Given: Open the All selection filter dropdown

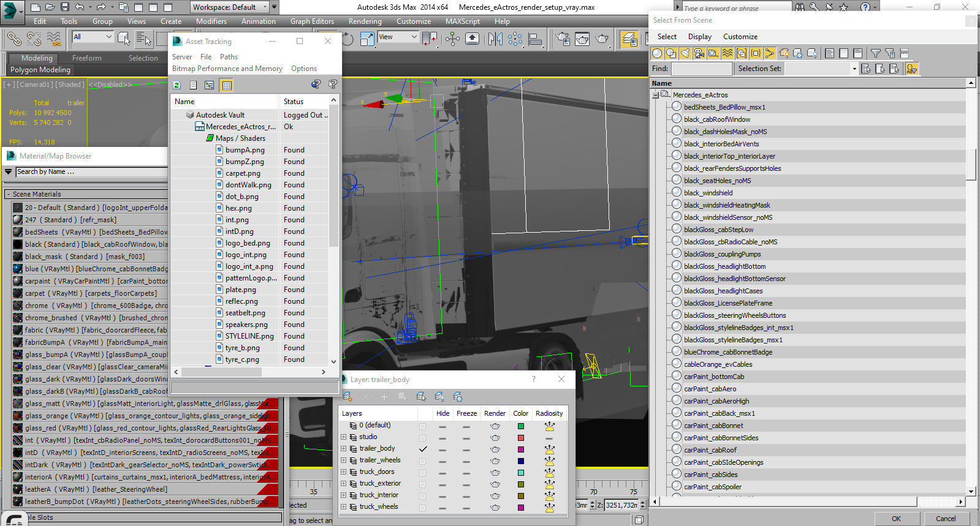Looking at the screenshot, I should [x=93, y=37].
